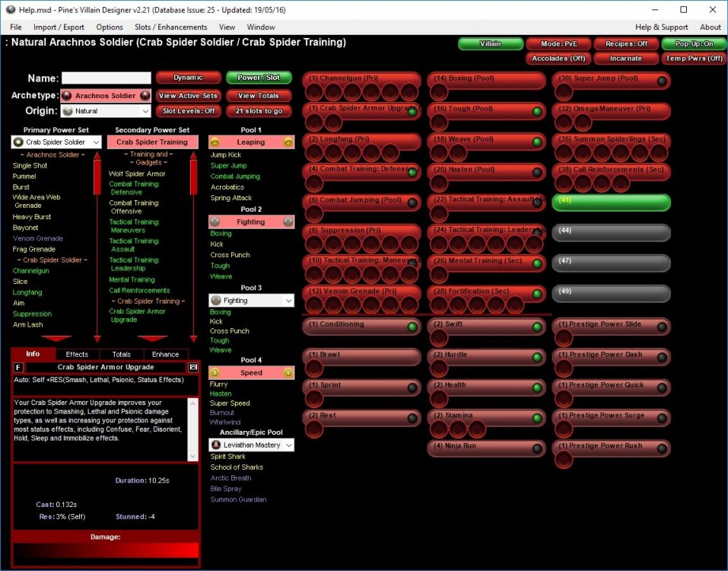Click the Recipes: Off button
Viewport: 728px width, 571px height.
(626, 44)
